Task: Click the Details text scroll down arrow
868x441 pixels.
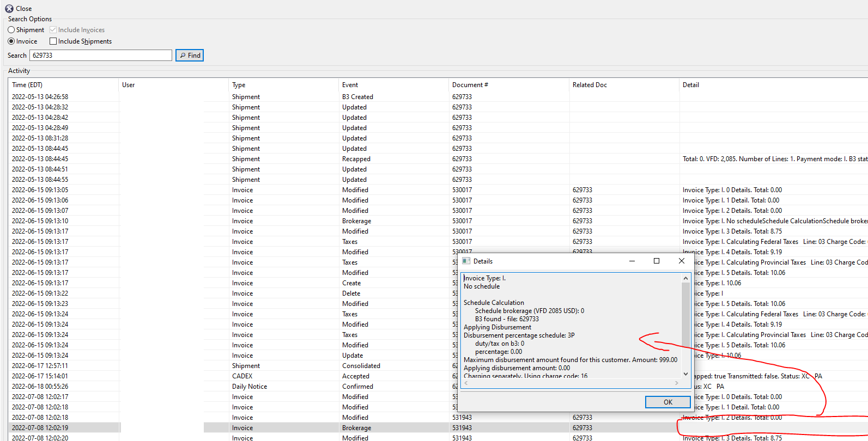Action: pyautogui.click(x=685, y=373)
